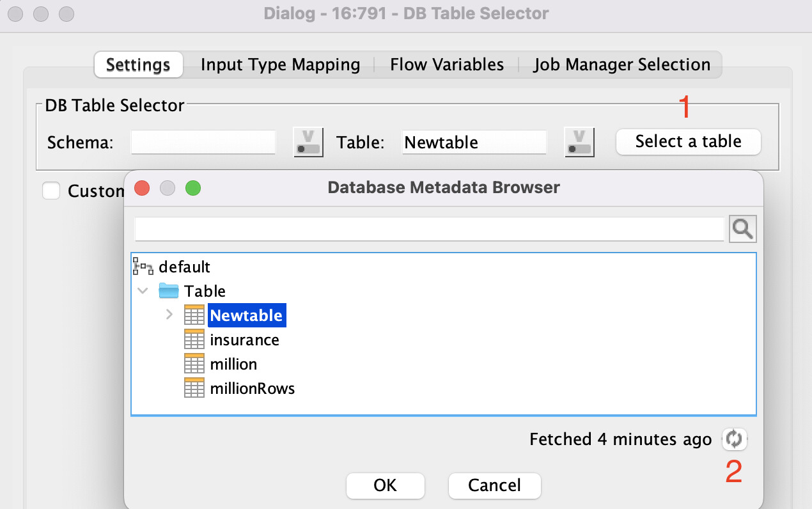Image resolution: width=812 pixels, height=509 pixels.
Task: Click the metadata browser search field
Action: tap(429, 229)
